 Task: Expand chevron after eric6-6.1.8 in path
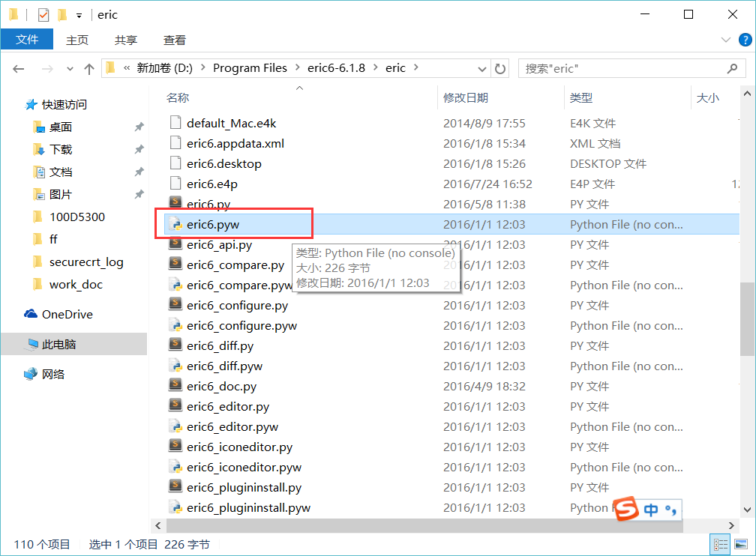point(375,68)
